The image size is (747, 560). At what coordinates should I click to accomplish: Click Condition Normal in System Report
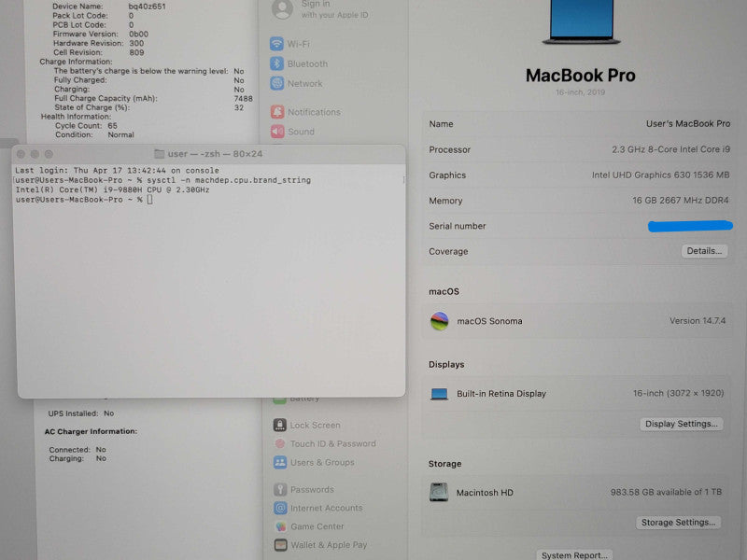pos(94,134)
